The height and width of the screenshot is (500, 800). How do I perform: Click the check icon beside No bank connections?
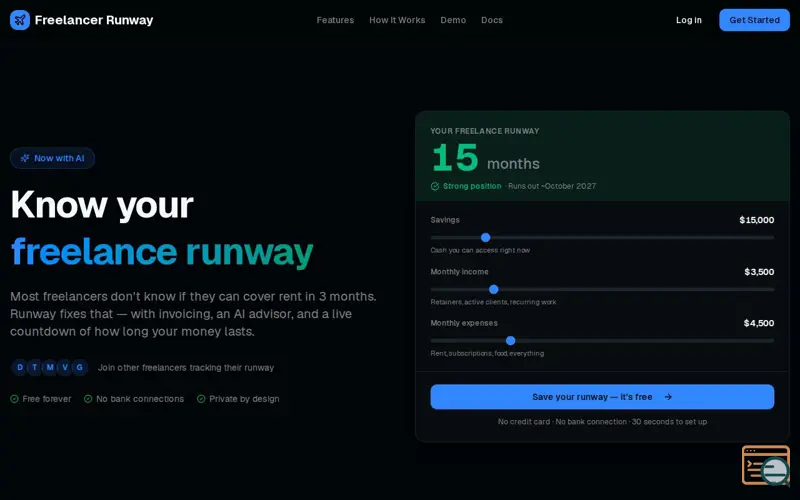pyautogui.click(x=88, y=399)
